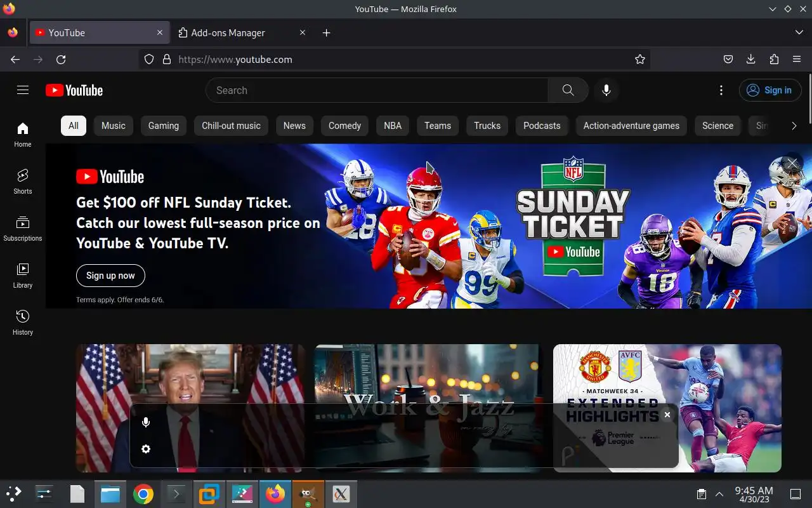Bookmark this page with star icon

click(x=640, y=59)
